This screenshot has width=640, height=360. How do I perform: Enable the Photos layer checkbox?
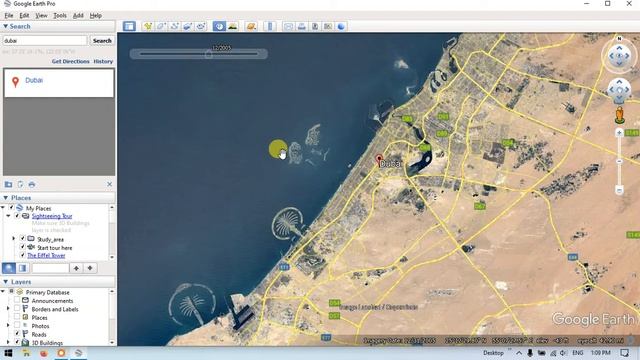17,326
